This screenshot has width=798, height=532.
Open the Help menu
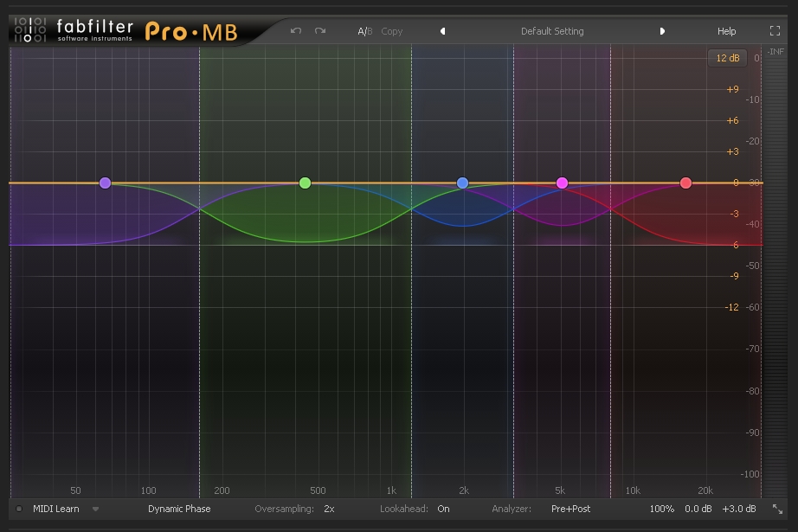point(726,31)
